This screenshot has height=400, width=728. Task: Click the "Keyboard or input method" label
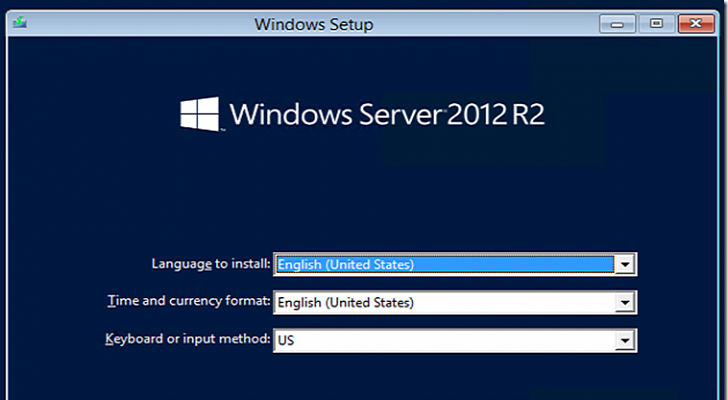[187, 339]
